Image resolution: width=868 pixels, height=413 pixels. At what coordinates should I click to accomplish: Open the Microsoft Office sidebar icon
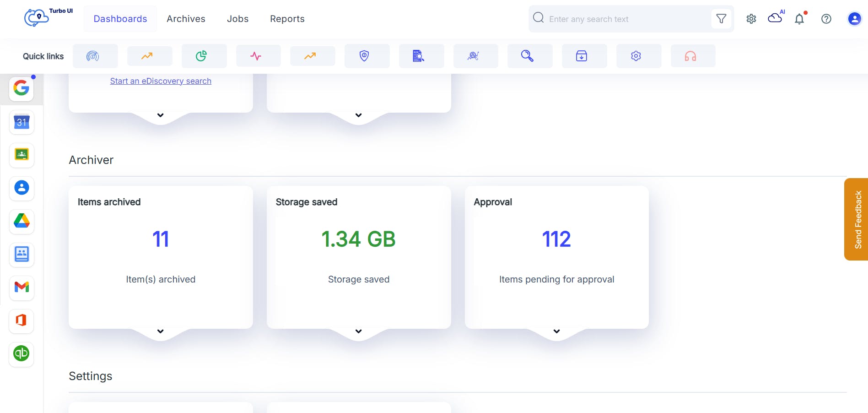point(22,321)
